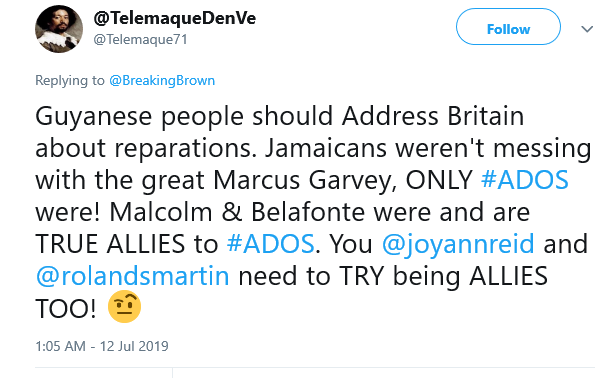Click the 1:05 AM timestamp

(60, 346)
